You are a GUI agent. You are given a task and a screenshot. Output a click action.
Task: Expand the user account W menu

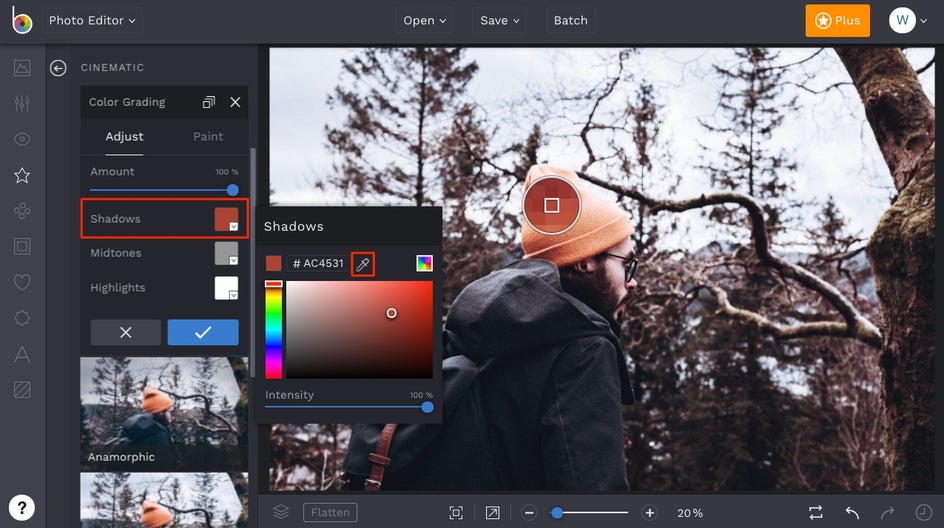tap(908, 20)
